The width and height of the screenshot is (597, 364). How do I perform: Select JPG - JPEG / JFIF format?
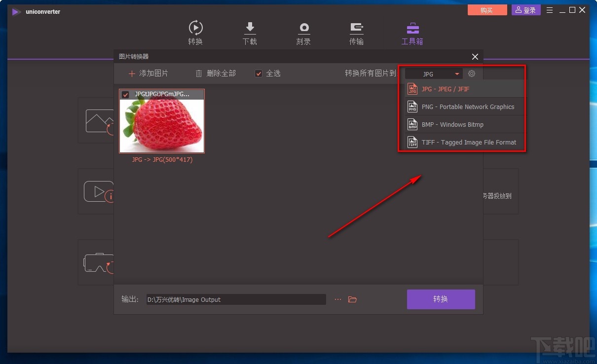pyautogui.click(x=464, y=89)
